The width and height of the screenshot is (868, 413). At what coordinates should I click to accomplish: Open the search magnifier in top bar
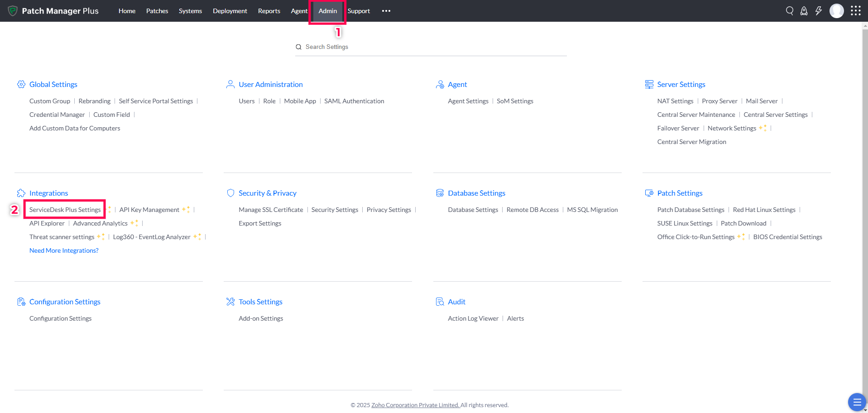[x=790, y=11]
